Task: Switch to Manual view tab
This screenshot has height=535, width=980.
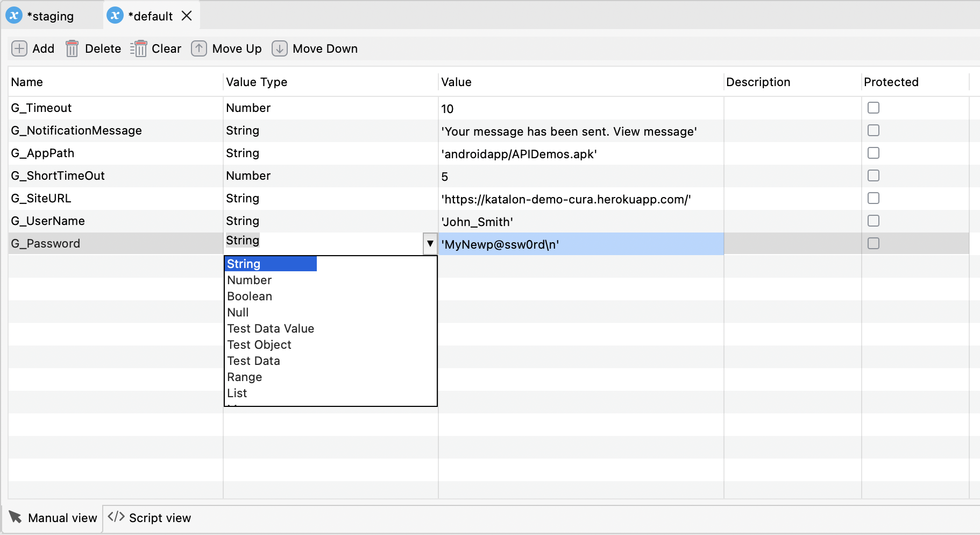Action: (x=53, y=518)
